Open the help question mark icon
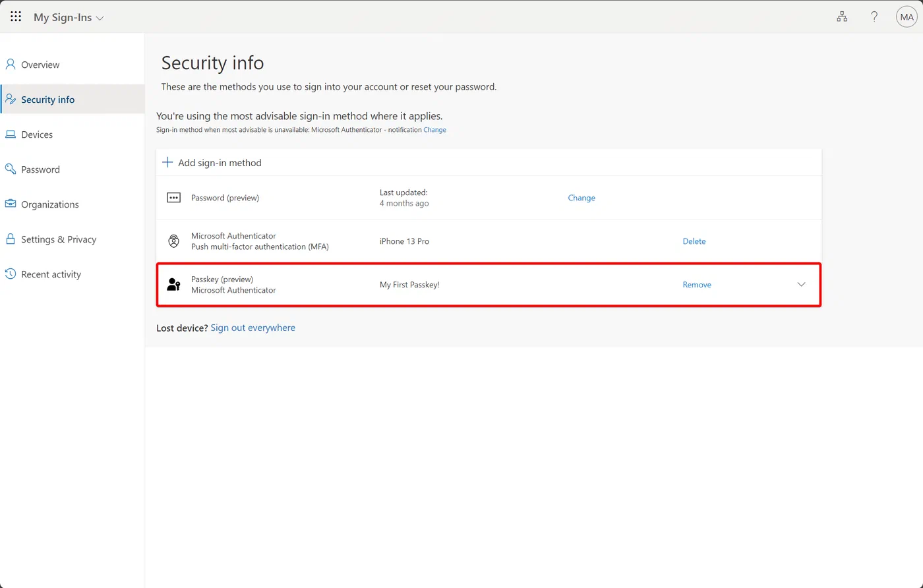The width and height of the screenshot is (923, 588). 874,17
